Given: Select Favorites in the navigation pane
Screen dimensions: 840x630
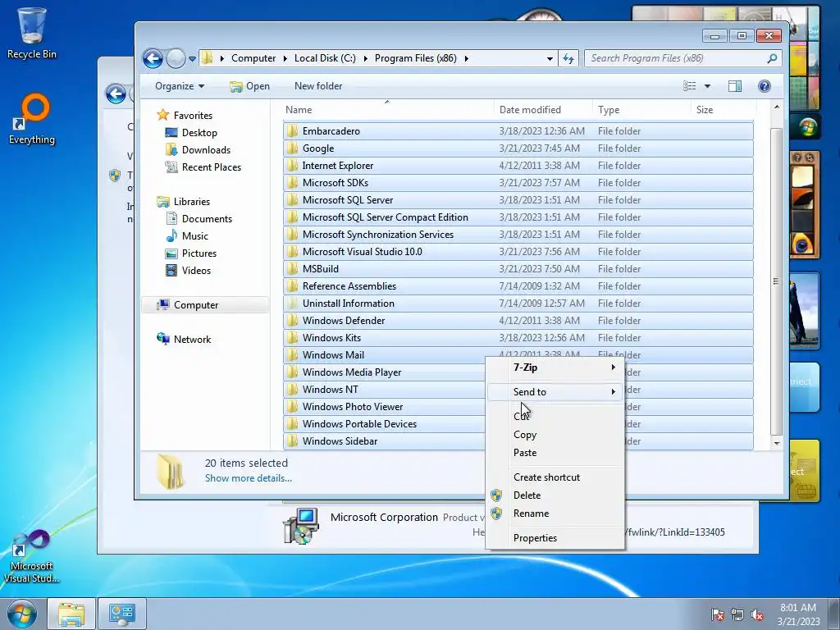Looking at the screenshot, I should [185, 116].
